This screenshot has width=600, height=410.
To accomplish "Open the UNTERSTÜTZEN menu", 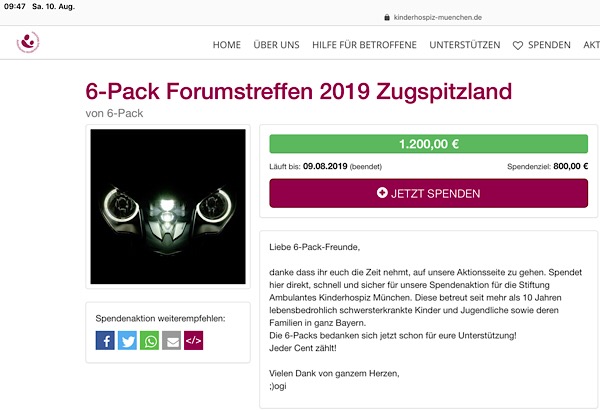I will [x=465, y=45].
